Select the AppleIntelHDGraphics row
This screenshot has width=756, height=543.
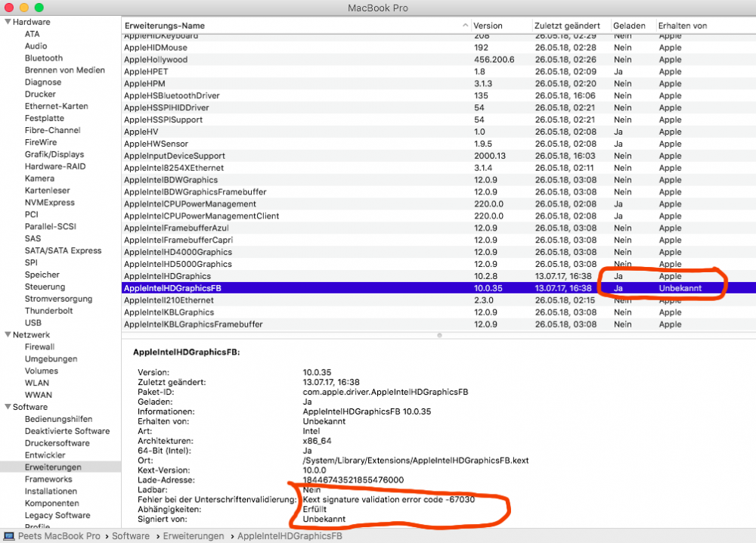coord(438,276)
